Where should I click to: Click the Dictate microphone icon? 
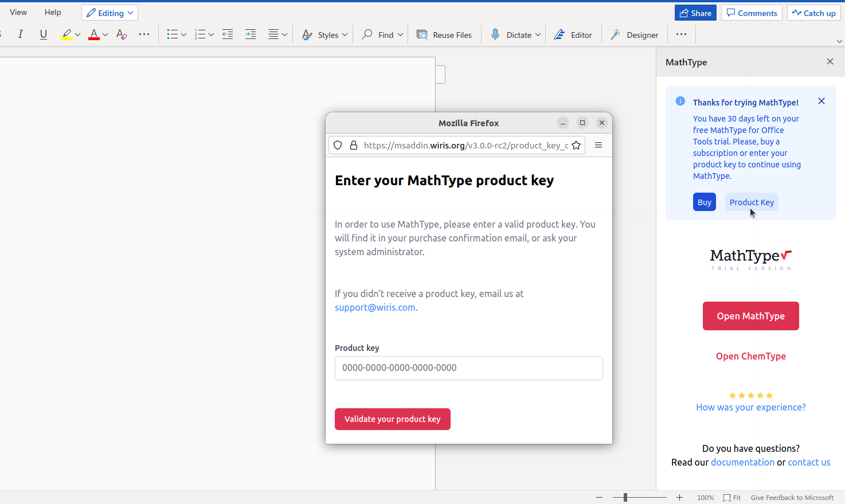[x=495, y=34]
